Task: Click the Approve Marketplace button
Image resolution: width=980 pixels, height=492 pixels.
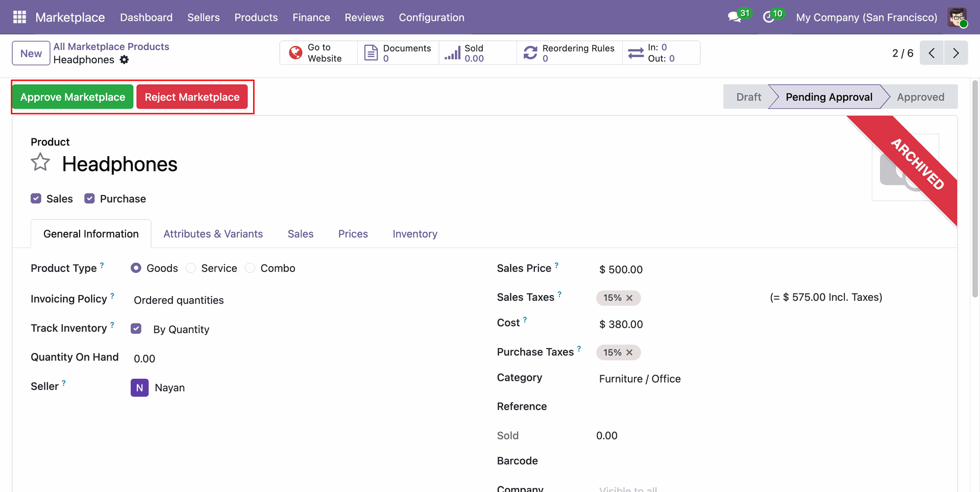Action: (73, 97)
